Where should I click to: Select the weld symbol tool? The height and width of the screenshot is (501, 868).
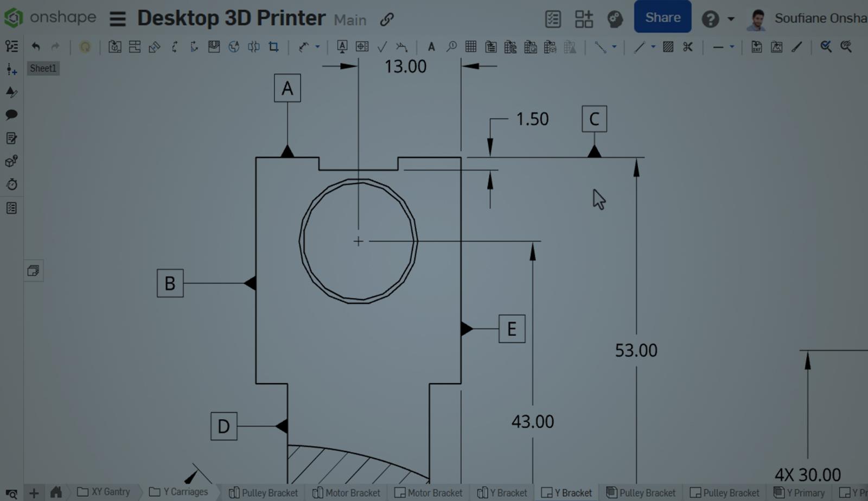403,47
